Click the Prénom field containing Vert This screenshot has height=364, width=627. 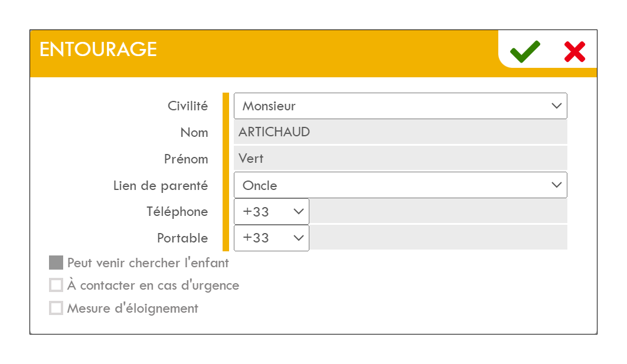(400, 159)
